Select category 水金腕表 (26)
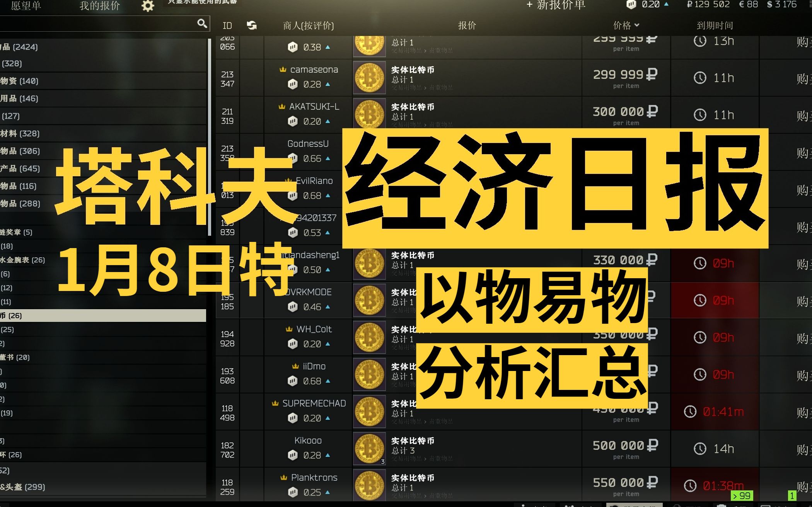The height and width of the screenshot is (507, 812). [x=103, y=260]
